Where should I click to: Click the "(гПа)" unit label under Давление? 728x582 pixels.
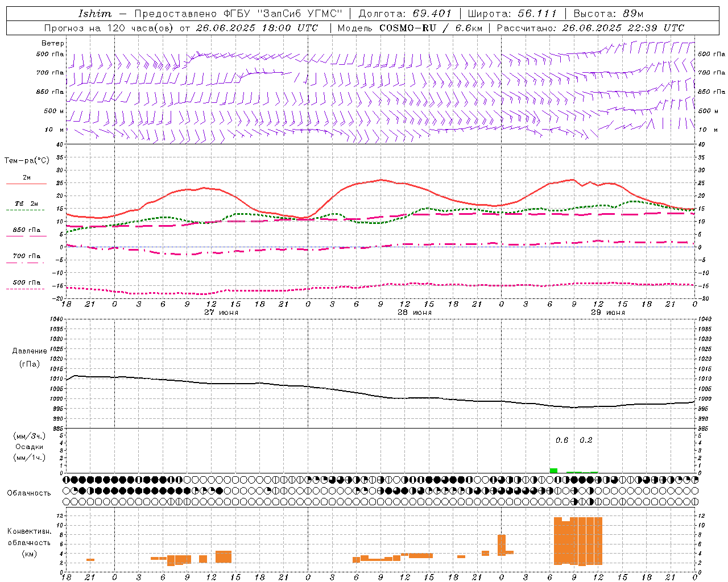[x=30, y=364]
